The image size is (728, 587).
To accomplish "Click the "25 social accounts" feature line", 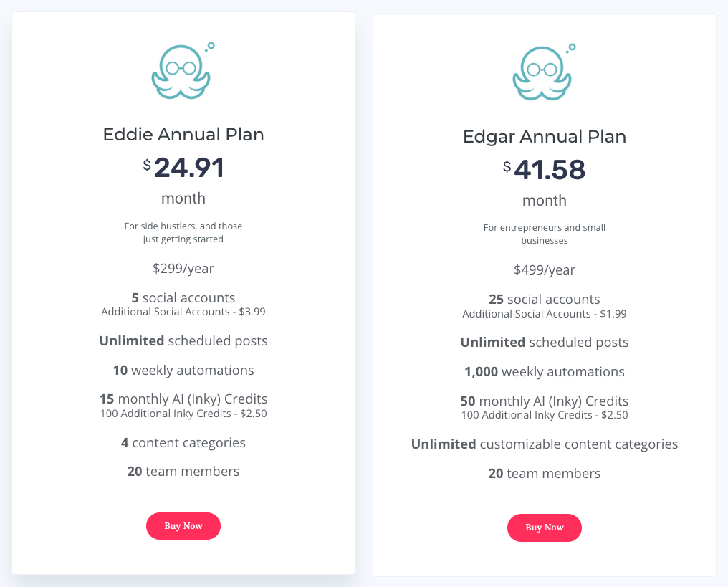I will coord(545,300).
